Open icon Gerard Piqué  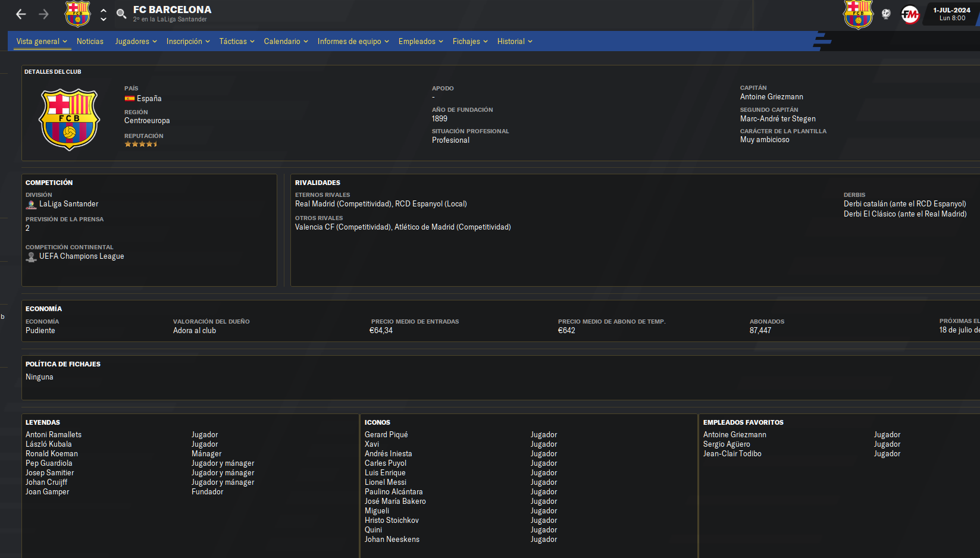click(x=386, y=435)
